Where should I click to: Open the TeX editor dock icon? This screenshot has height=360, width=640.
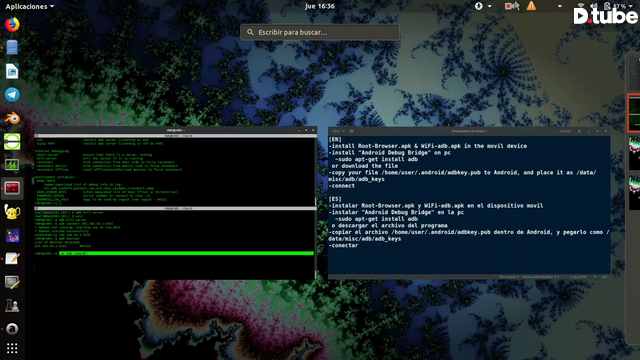pyautogui.click(x=12, y=236)
